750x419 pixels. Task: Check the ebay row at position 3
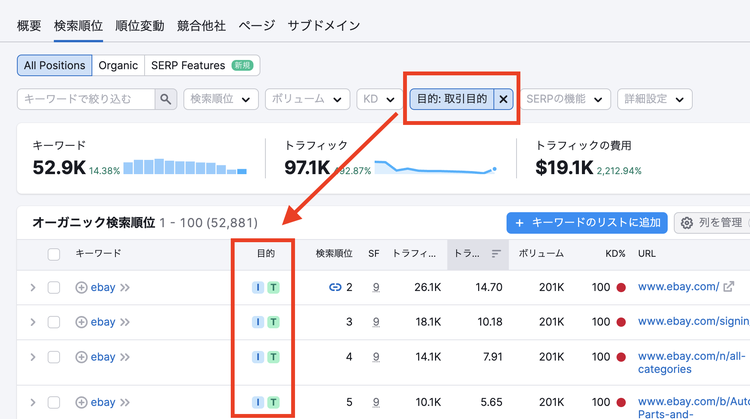point(54,322)
